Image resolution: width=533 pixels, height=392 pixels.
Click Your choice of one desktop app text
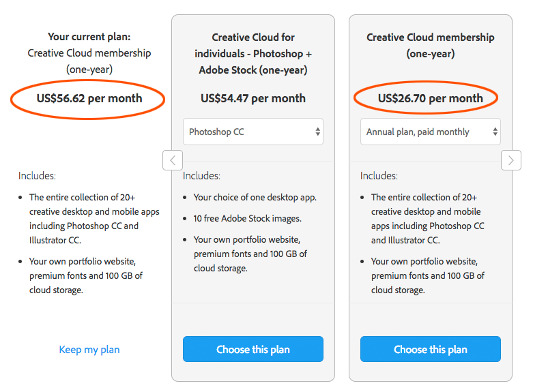(x=255, y=197)
